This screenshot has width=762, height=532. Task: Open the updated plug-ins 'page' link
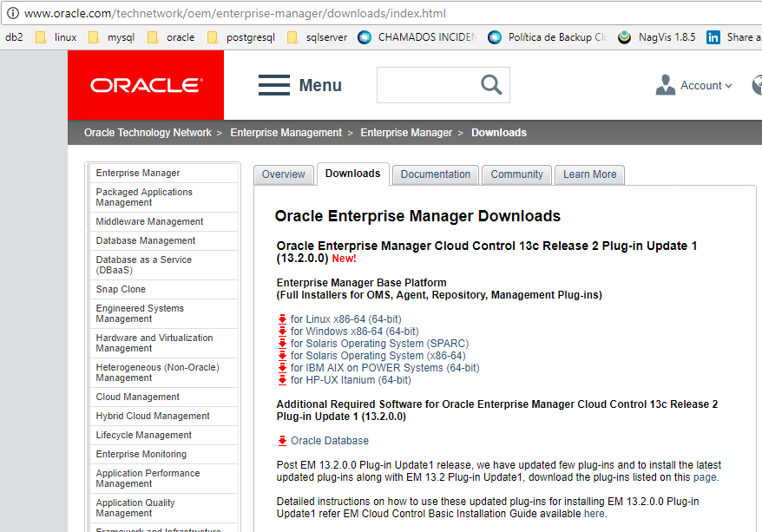point(704,476)
